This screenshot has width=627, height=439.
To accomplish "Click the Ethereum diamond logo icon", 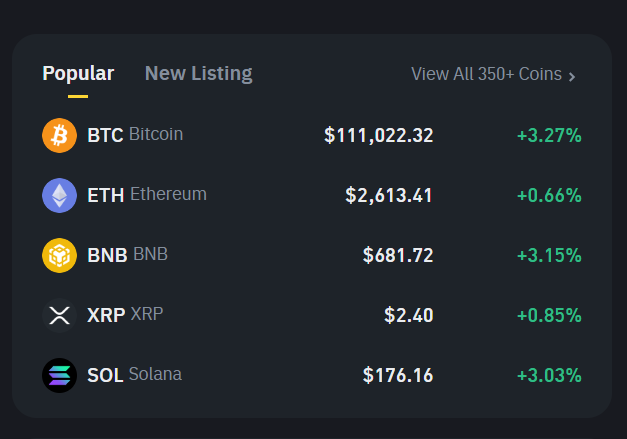I will [x=59, y=195].
